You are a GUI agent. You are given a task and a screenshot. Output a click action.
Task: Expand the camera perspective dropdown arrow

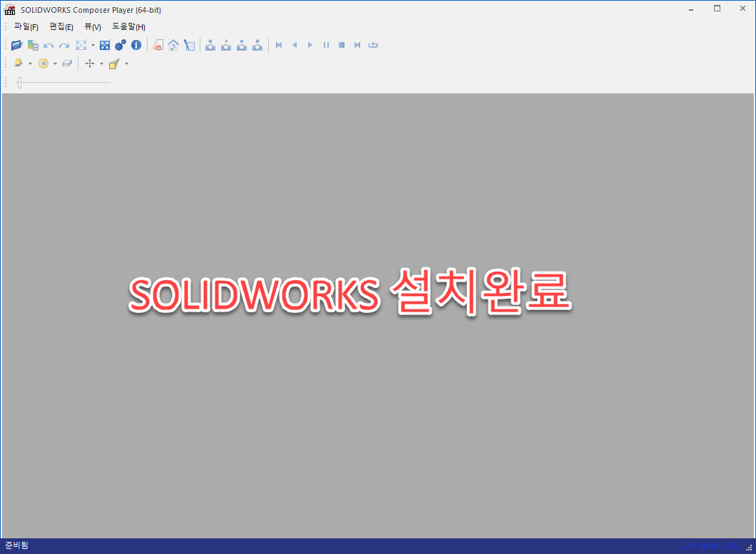126,63
